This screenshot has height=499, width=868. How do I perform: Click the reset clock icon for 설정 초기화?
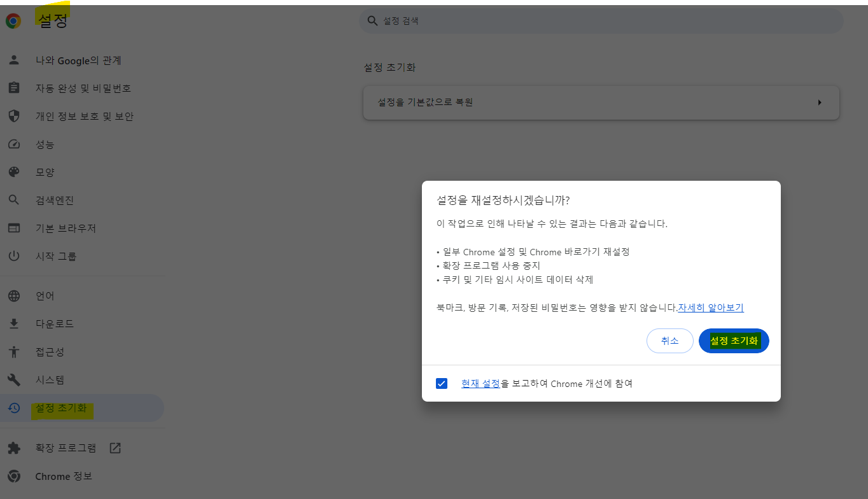(x=14, y=408)
